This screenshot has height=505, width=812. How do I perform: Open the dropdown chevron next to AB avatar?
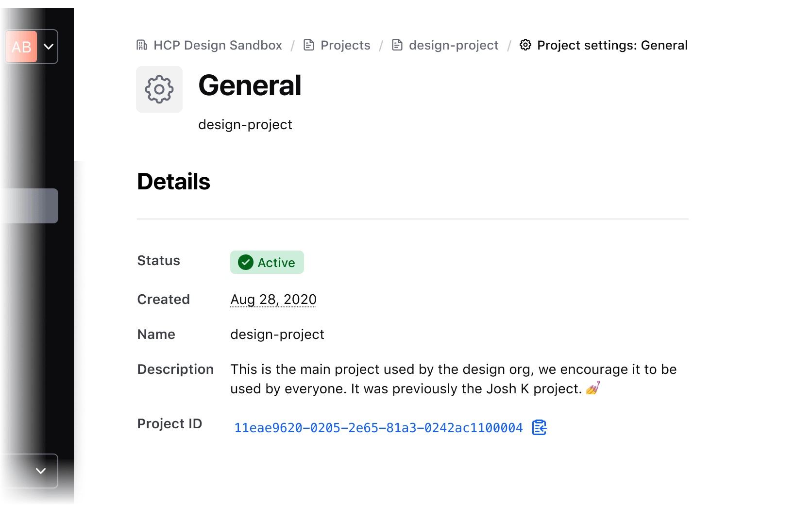tap(48, 47)
